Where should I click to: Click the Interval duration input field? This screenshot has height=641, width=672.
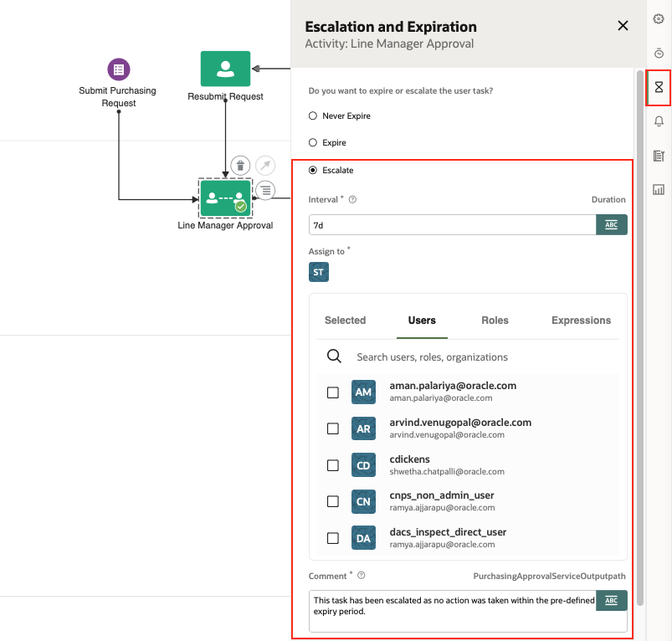(x=452, y=225)
